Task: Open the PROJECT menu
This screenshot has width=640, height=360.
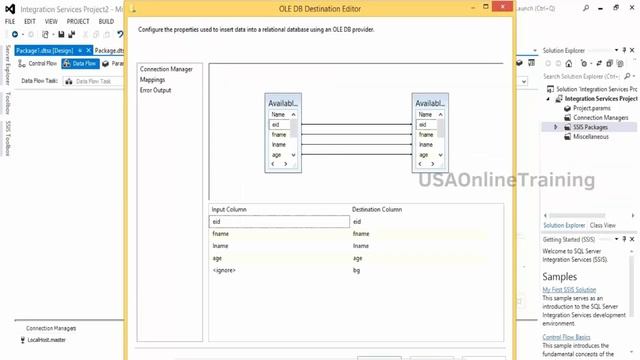Action: pyautogui.click(x=78, y=21)
